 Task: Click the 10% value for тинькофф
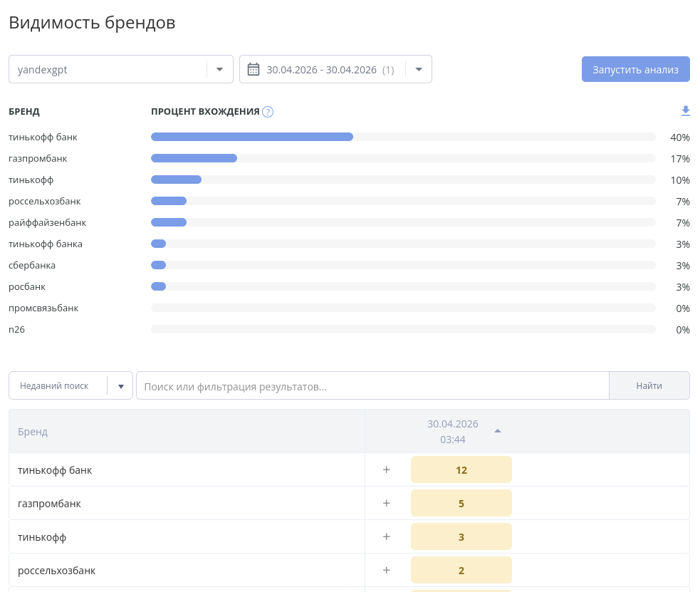[680, 180]
